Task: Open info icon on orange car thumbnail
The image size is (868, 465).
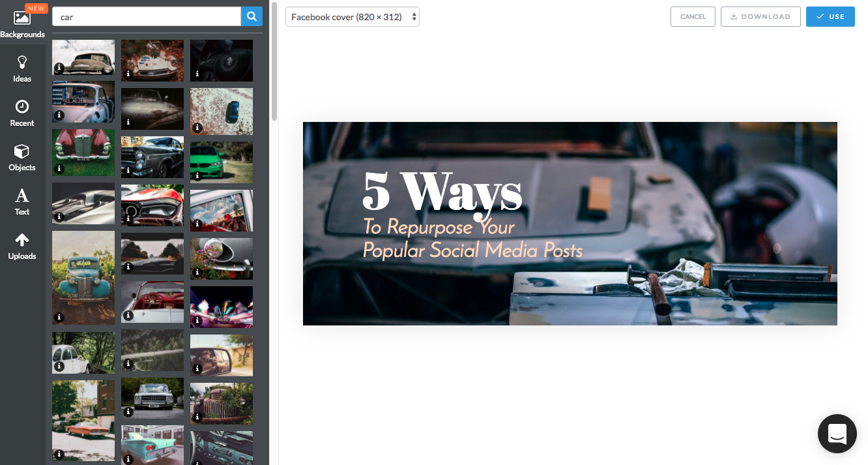Action: (59, 454)
